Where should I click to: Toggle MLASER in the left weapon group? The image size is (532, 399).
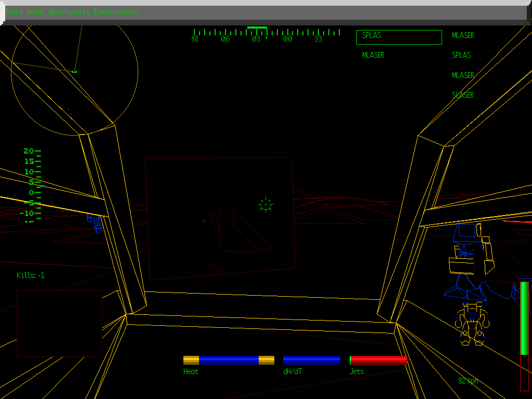pos(373,55)
